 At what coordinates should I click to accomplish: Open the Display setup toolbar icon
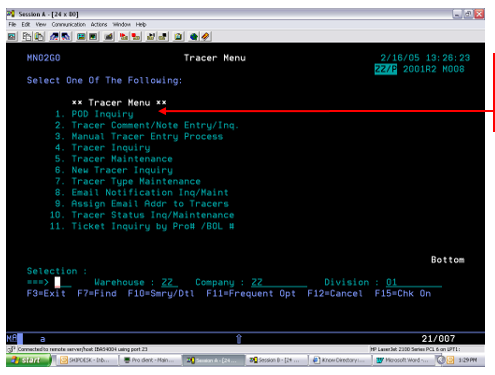click(x=81, y=37)
